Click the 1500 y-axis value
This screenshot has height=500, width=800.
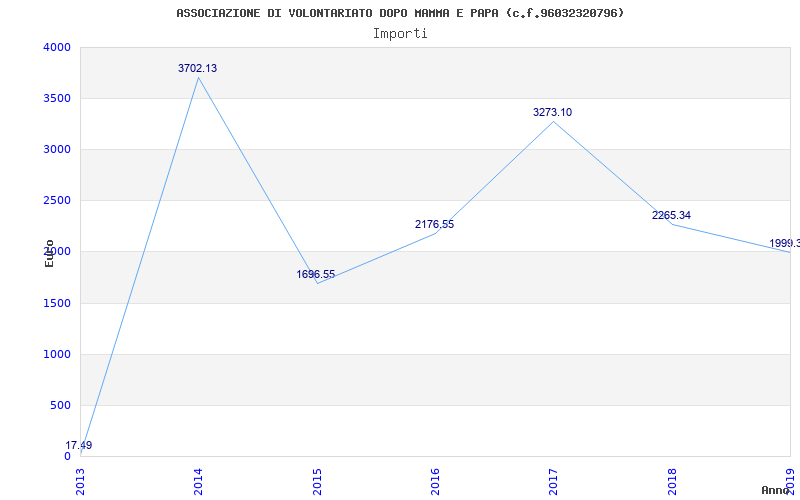(57, 304)
